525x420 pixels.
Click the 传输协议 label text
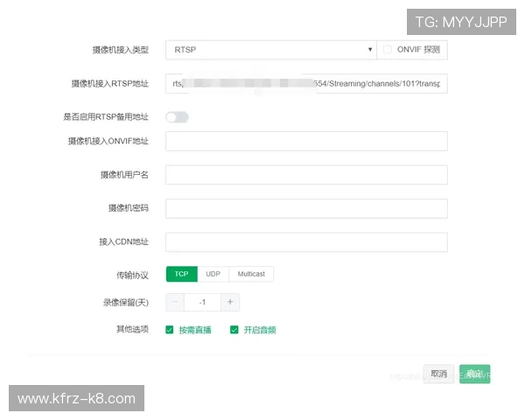pos(132,276)
